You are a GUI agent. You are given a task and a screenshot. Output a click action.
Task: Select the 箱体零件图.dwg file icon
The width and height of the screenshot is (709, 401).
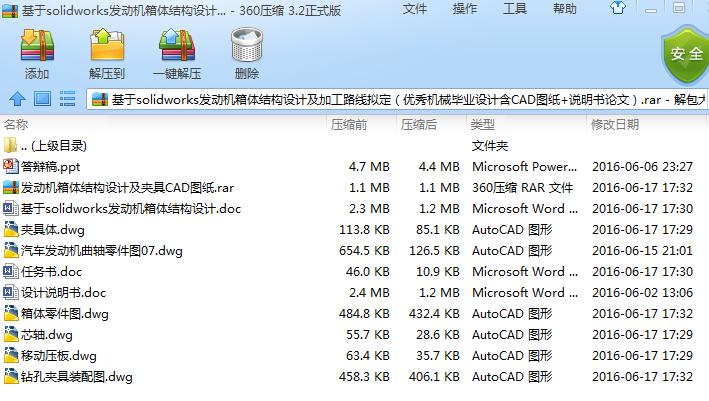(x=10, y=313)
